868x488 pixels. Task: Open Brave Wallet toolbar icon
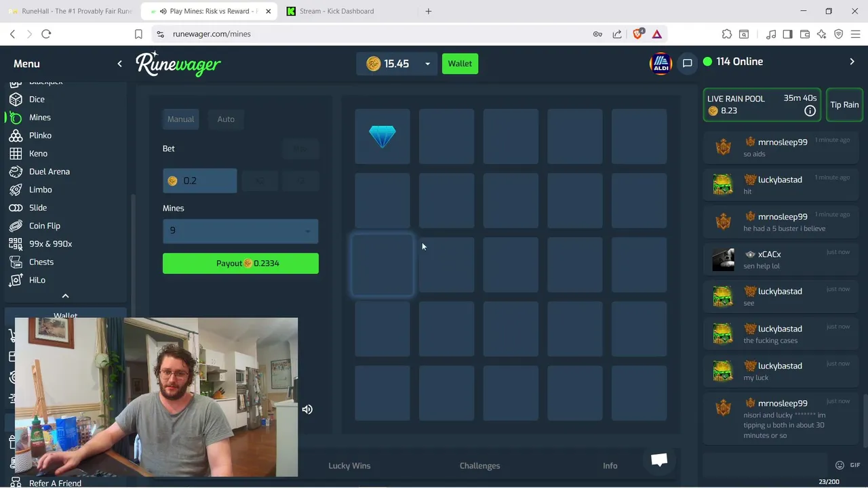pos(805,34)
